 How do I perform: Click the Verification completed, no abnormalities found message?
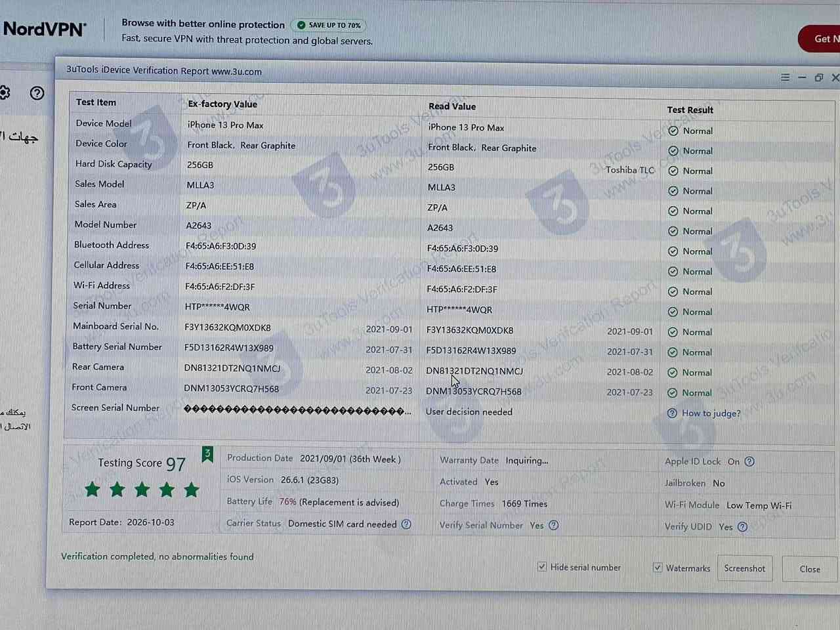point(157,556)
